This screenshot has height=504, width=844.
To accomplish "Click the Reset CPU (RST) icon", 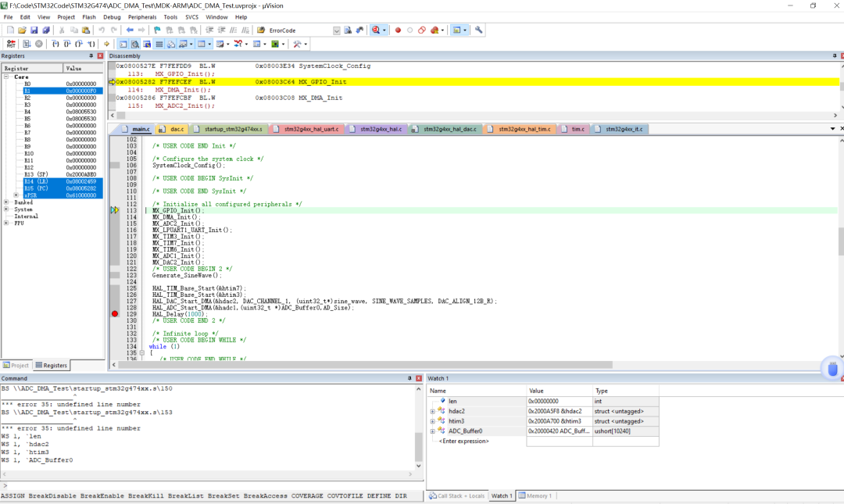I will (x=10, y=44).
